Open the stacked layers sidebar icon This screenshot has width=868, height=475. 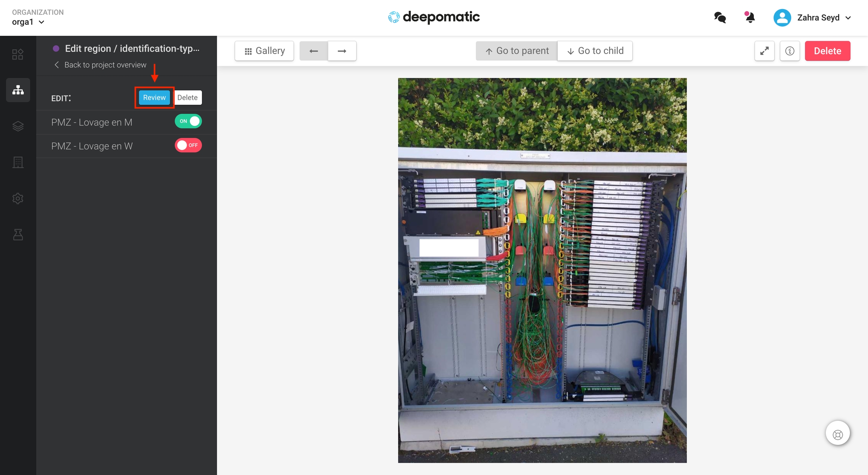coord(18,126)
